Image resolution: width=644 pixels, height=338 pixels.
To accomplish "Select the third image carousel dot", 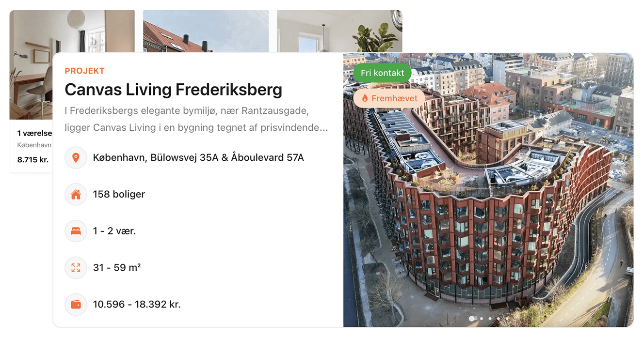I will click(x=490, y=319).
